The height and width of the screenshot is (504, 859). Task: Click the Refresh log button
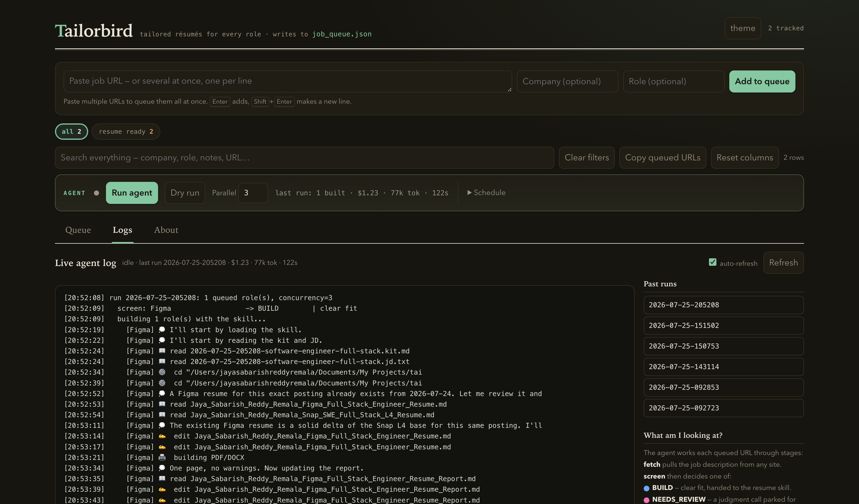[783, 262]
